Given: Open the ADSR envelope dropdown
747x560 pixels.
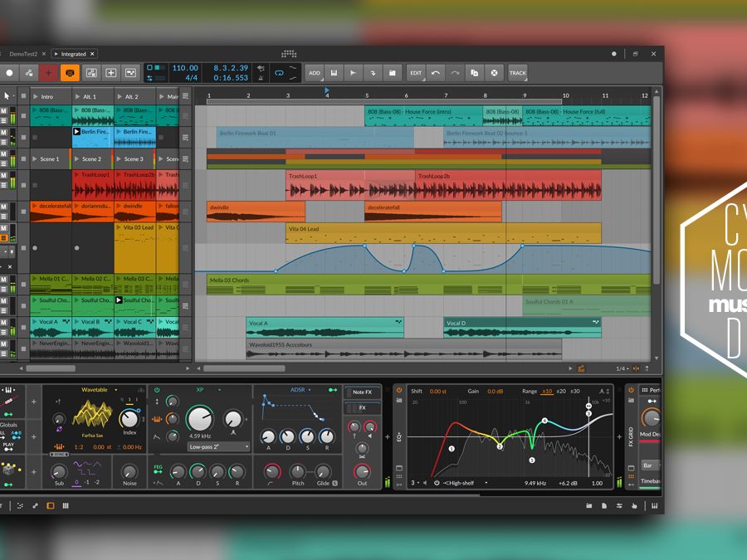Looking at the screenshot, I should pyautogui.click(x=310, y=390).
